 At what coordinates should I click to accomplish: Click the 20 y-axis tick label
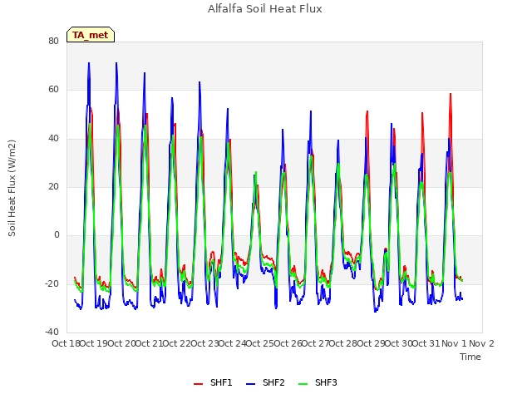pyautogui.click(x=53, y=186)
